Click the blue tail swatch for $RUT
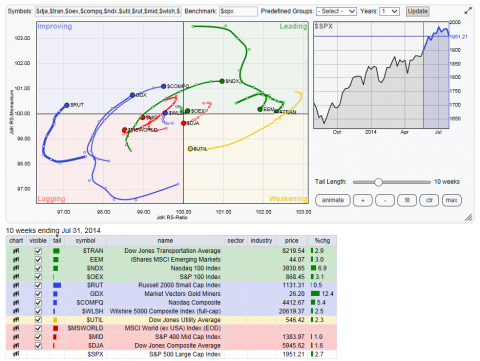Viewport: 480px width, 361px height. [57, 285]
